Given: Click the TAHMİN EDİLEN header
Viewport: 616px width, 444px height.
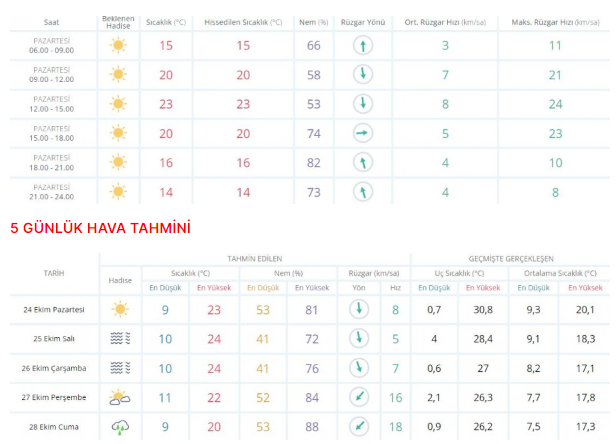Looking at the screenshot, I should (255, 258).
